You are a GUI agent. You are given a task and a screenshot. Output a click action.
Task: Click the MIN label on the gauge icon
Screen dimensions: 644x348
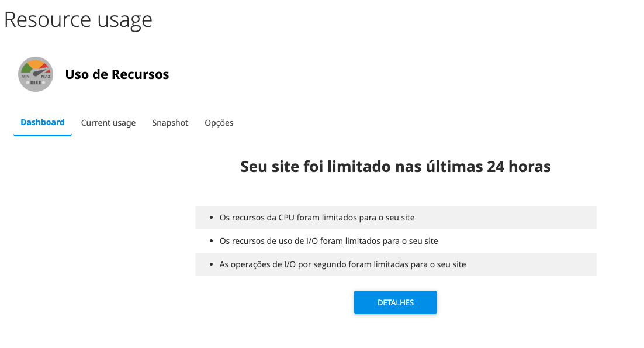tap(26, 77)
